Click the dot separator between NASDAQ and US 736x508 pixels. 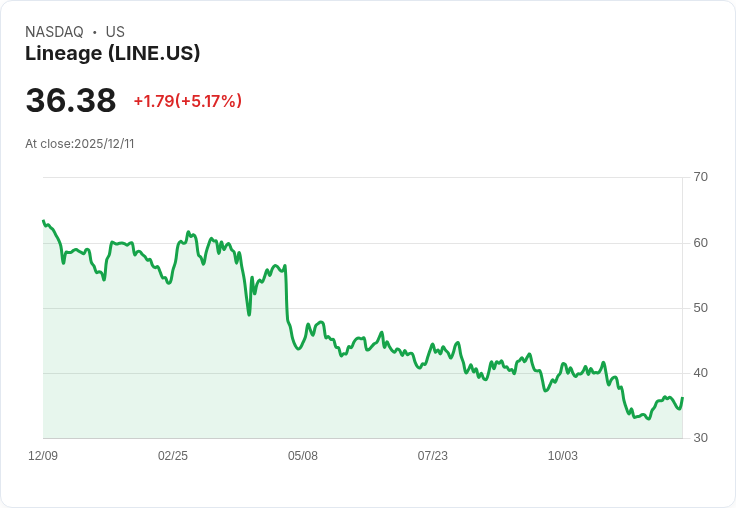(x=95, y=32)
